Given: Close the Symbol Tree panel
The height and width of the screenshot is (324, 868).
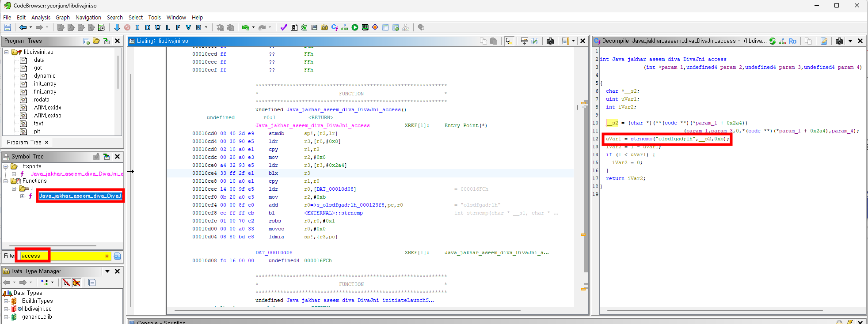Looking at the screenshot, I should coord(117,157).
